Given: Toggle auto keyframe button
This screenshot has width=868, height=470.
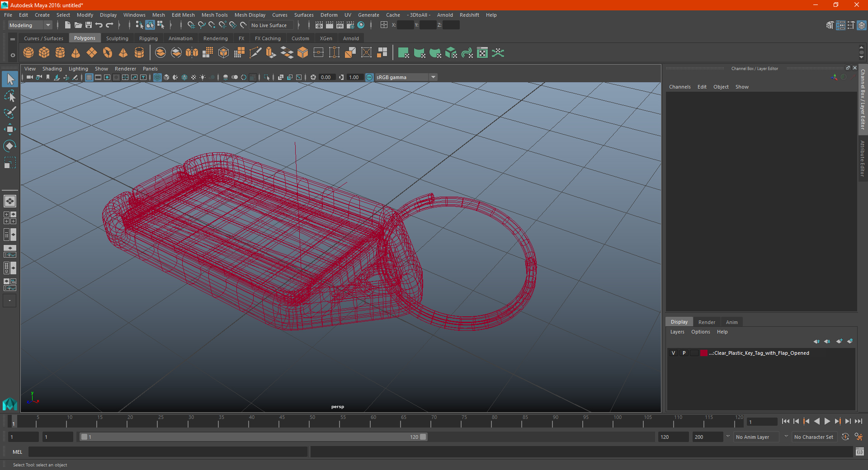Looking at the screenshot, I should tap(845, 437).
